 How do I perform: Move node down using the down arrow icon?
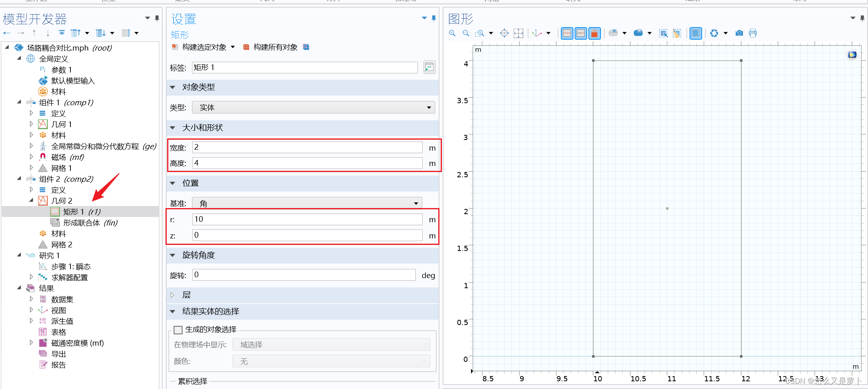tap(48, 33)
